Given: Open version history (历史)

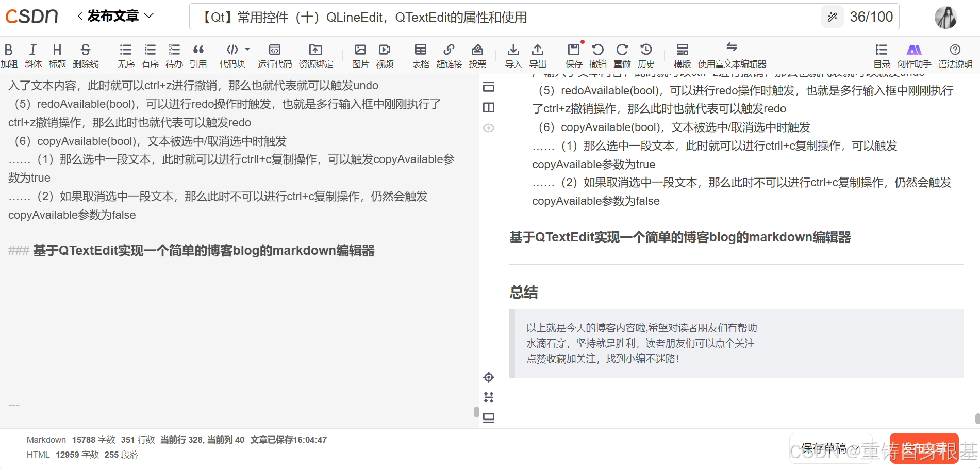Looking at the screenshot, I should pyautogui.click(x=646, y=54).
